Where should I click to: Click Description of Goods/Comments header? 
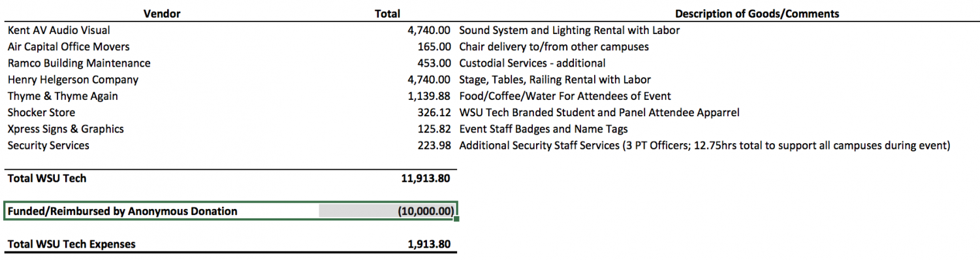pos(757,13)
